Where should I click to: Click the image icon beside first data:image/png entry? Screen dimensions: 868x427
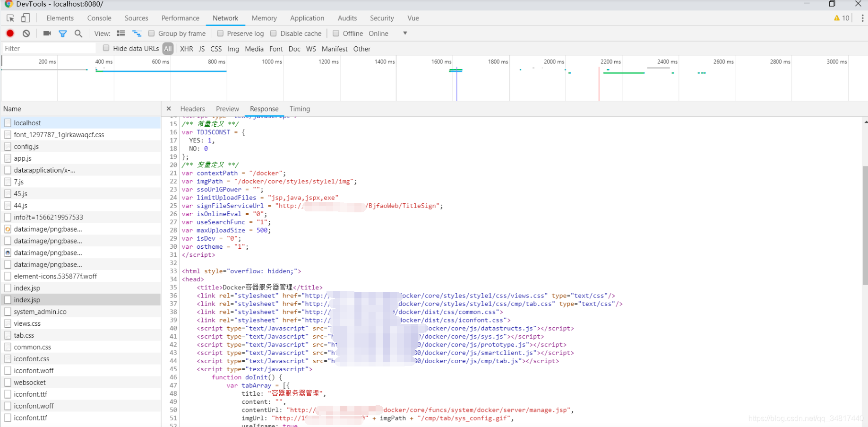tap(8, 229)
